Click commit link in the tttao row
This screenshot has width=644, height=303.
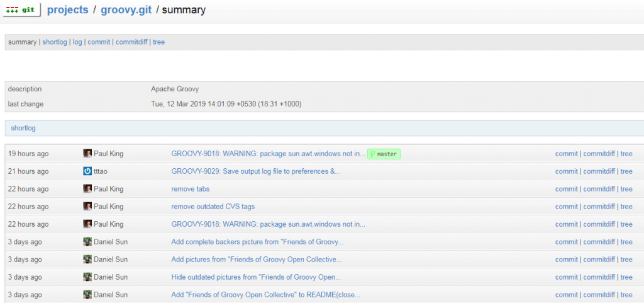point(567,171)
